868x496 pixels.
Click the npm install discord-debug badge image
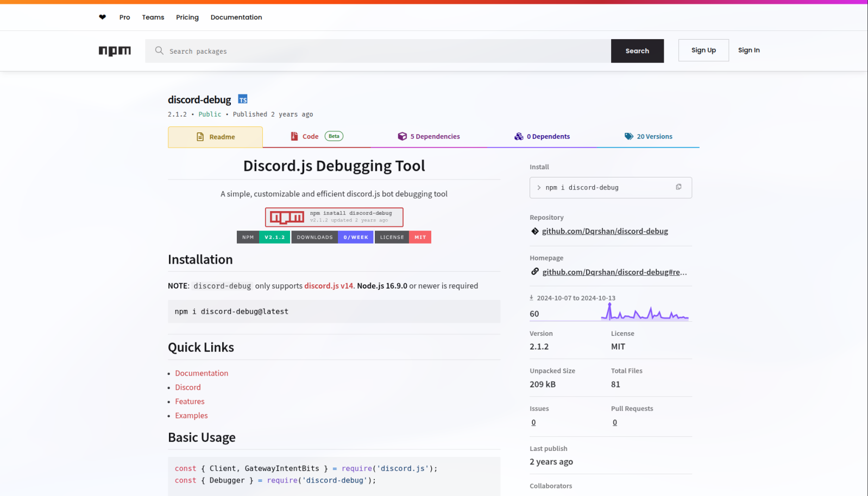(334, 217)
